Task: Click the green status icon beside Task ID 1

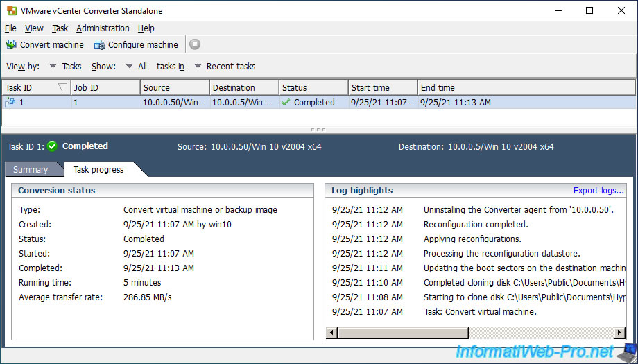Action: coord(52,146)
